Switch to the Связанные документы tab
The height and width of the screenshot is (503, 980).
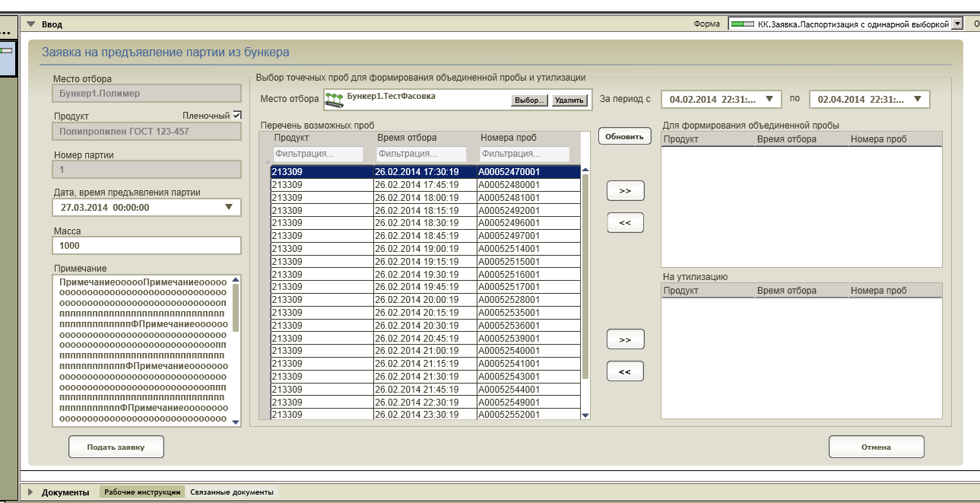tap(231, 492)
